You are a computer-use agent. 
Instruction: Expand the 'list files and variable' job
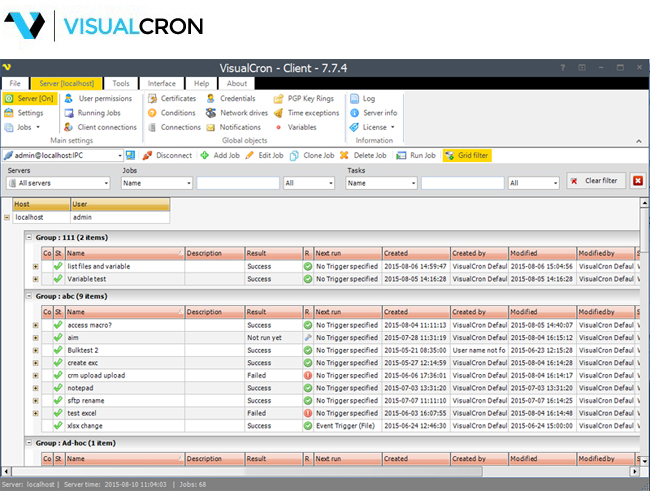tap(36, 267)
